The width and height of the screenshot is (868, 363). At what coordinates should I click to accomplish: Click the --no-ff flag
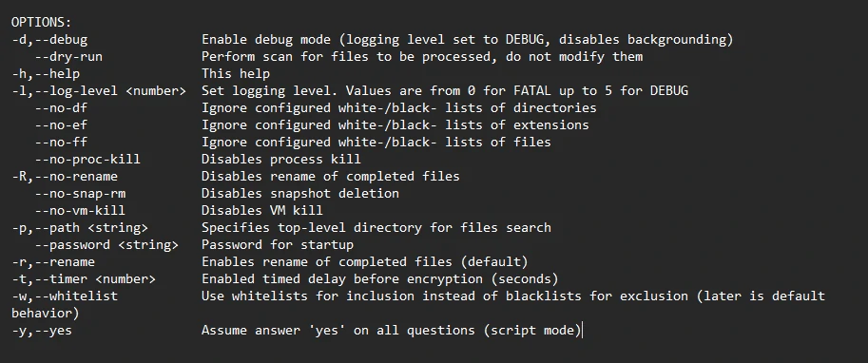(x=61, y=143)
